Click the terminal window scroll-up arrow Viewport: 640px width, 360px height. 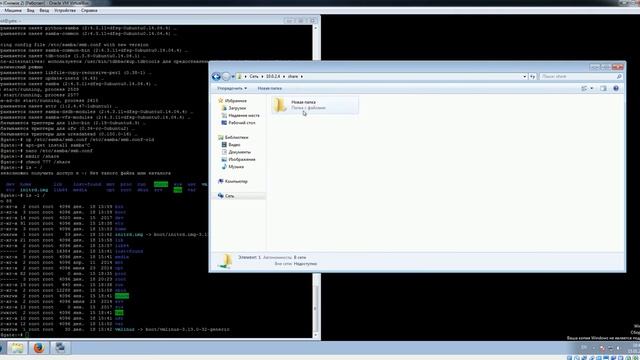[315, 28]
